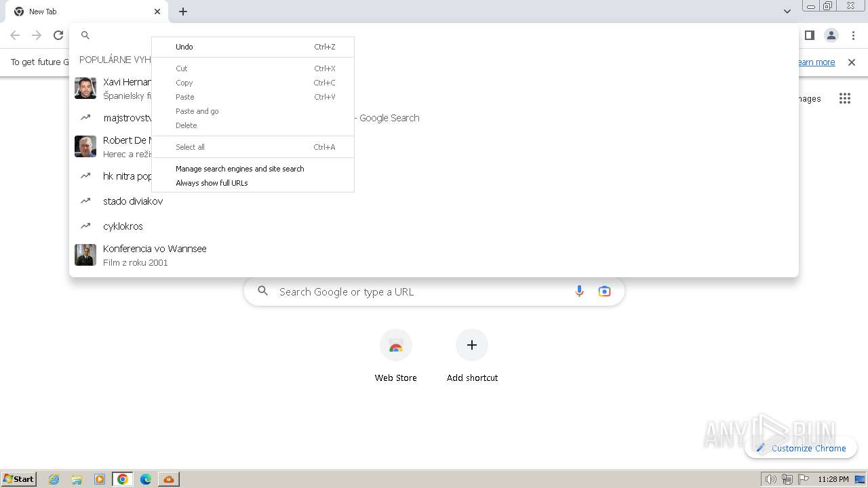
Task: Choose Cut in context menu
Action: click(x=252, y=68)
